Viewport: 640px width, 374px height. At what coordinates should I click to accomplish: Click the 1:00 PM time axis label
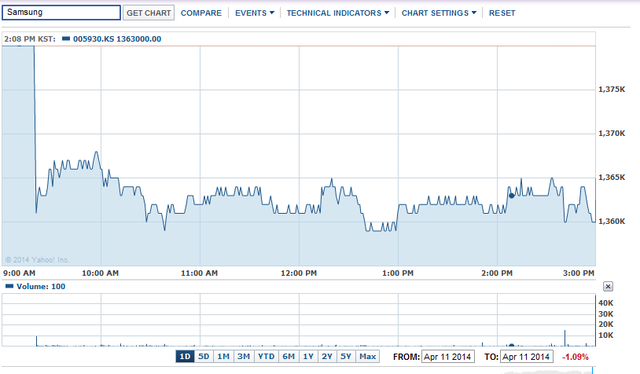click(398, 273)
